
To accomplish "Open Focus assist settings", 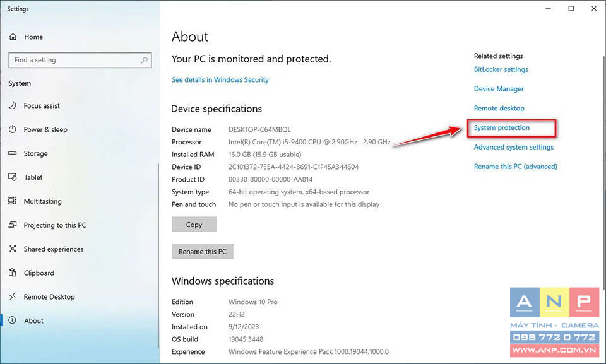I will click(x=42, y=105).
